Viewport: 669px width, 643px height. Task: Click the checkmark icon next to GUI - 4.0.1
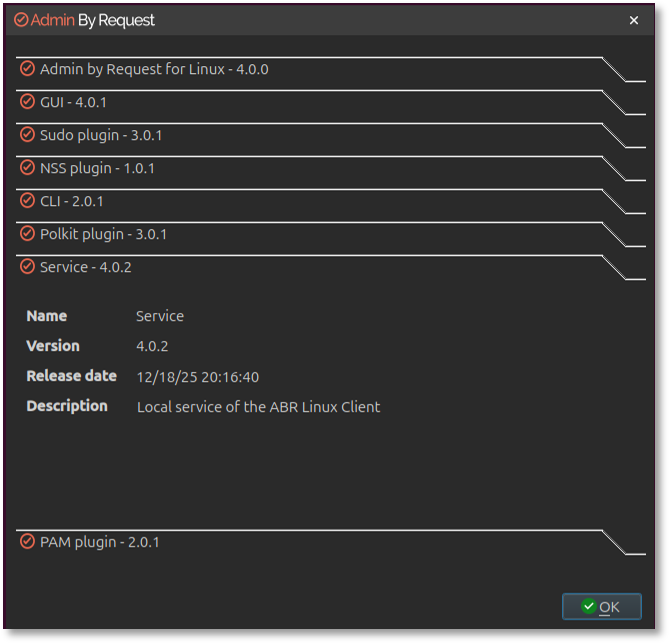click(27, 102)
